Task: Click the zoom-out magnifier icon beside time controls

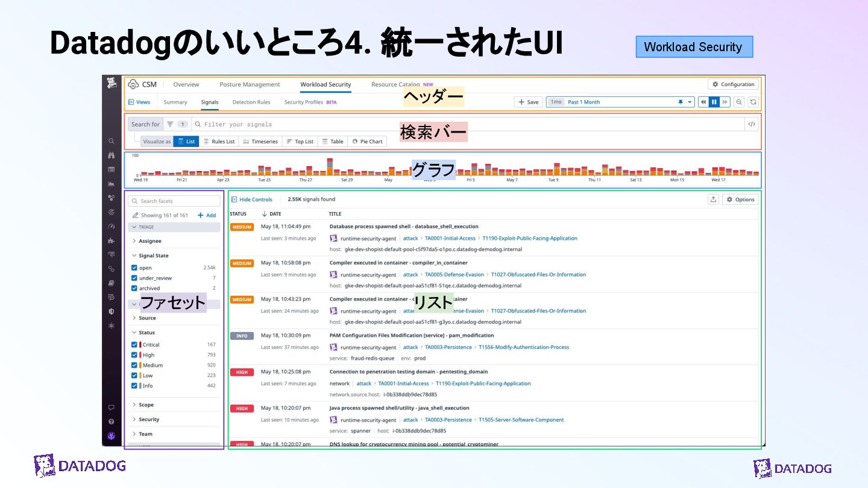Action: pyautogui.click(x=739, y=102)
